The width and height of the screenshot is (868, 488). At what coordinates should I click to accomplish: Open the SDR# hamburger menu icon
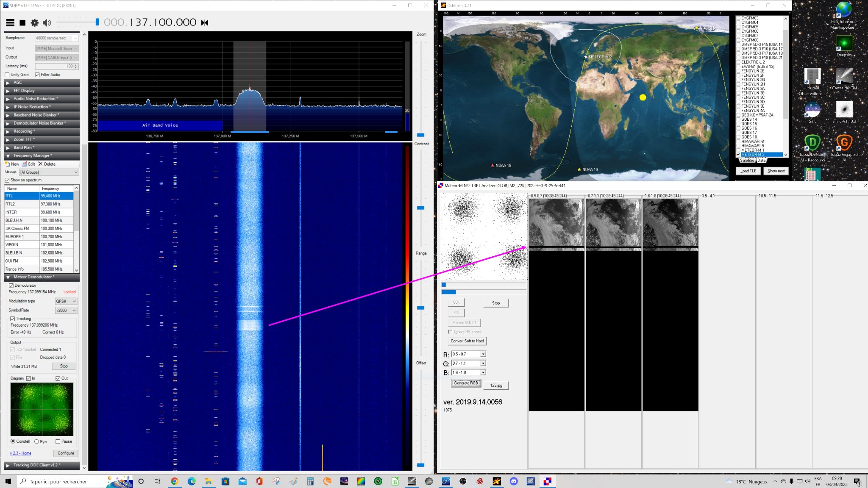point(10,22)
